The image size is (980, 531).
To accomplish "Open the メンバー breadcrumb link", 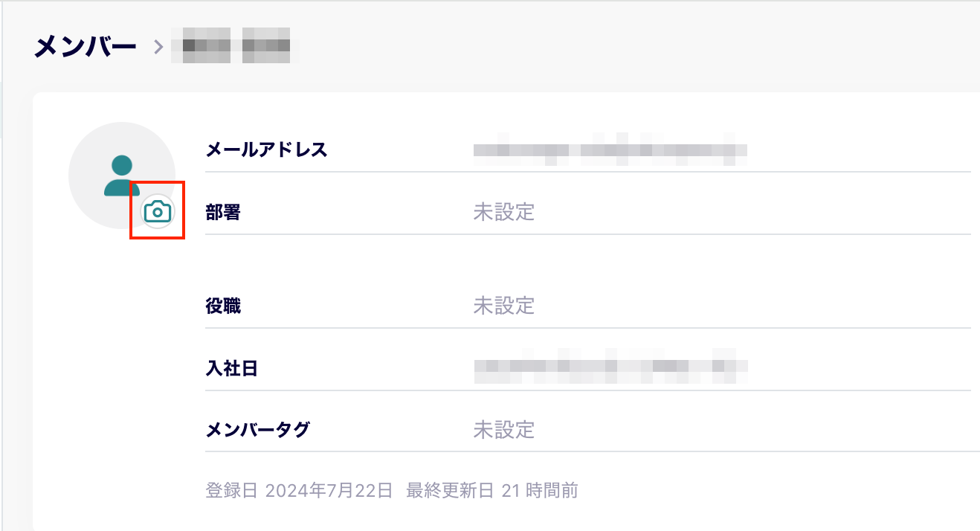I will coord(84,45).
